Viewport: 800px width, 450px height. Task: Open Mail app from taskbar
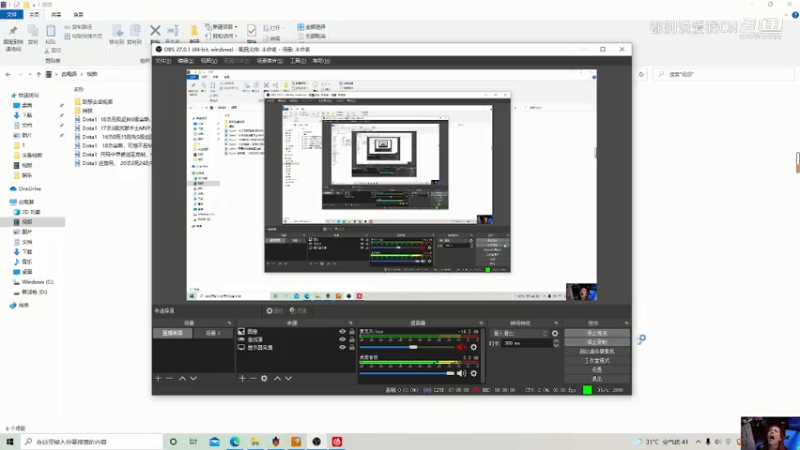click(214, 441)
